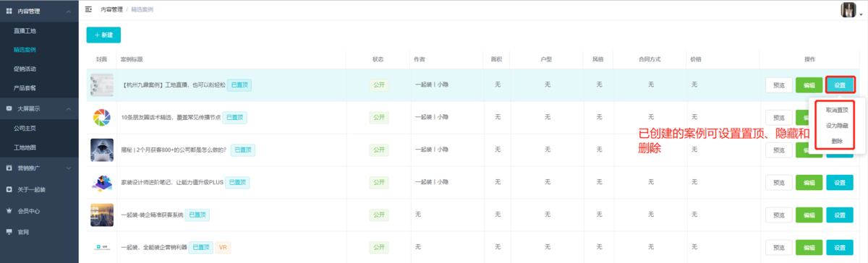The width and height of the screenshot is (868, 263).
Task: Click the 新建 button
Action: [x=103, y=35]
